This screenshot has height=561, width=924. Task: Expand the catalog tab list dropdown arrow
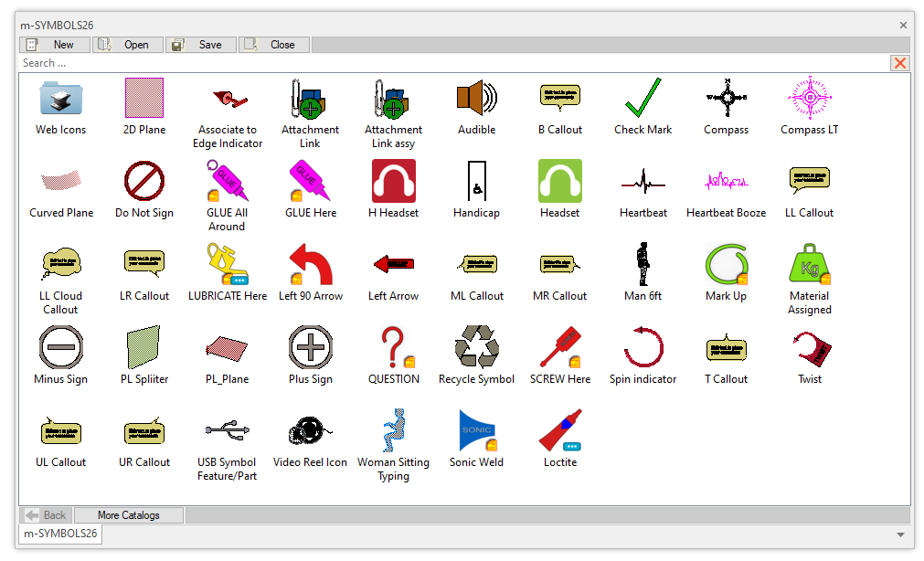point(900,535)
